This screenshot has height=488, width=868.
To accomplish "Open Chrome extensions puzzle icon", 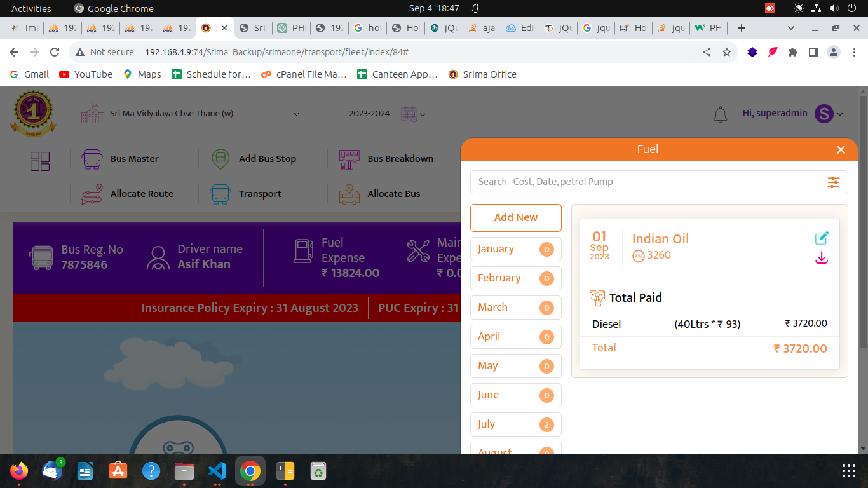I will click(x=793, y=52).
